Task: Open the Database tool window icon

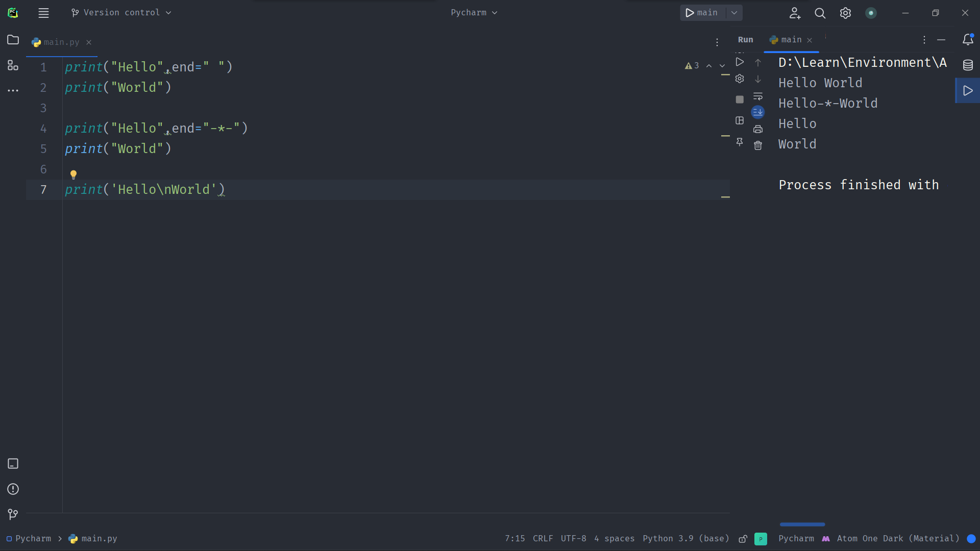Action: click(x=968, y=65)
